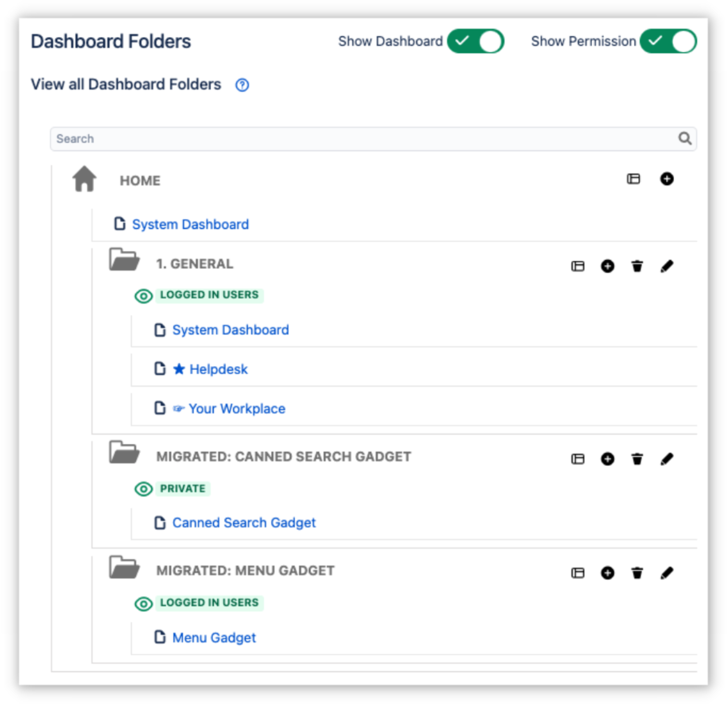
Task: Click the Private permission eye icon
Action: [144, 489]
